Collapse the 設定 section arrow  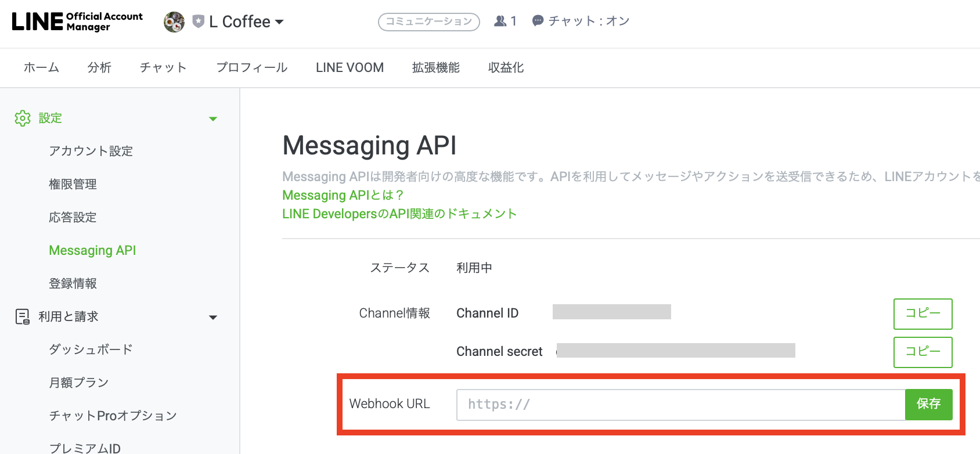click(x=213, y=118)
